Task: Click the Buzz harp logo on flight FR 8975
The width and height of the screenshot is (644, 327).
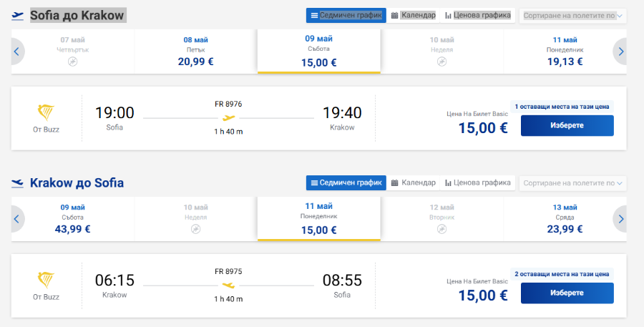Action: [46, 280]
